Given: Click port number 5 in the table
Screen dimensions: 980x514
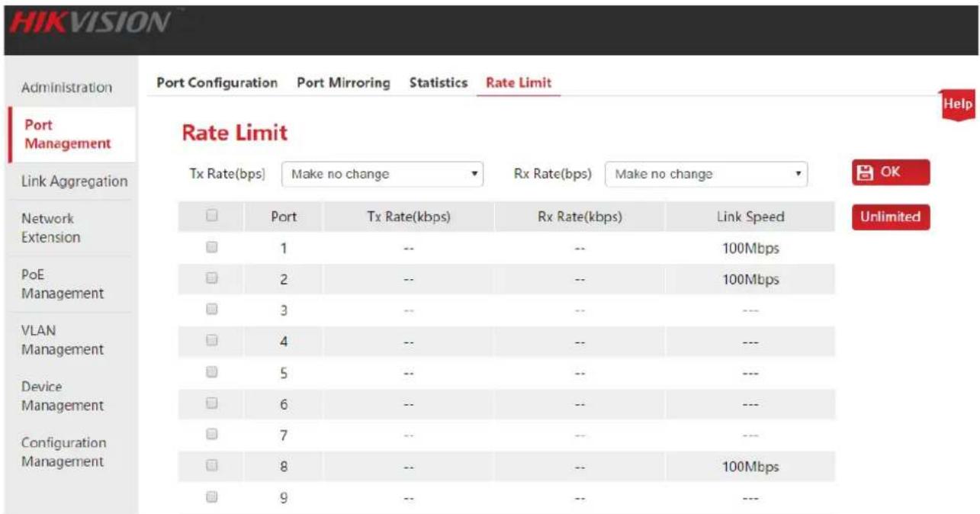Looking at the screenshot, I should [284, 373].
